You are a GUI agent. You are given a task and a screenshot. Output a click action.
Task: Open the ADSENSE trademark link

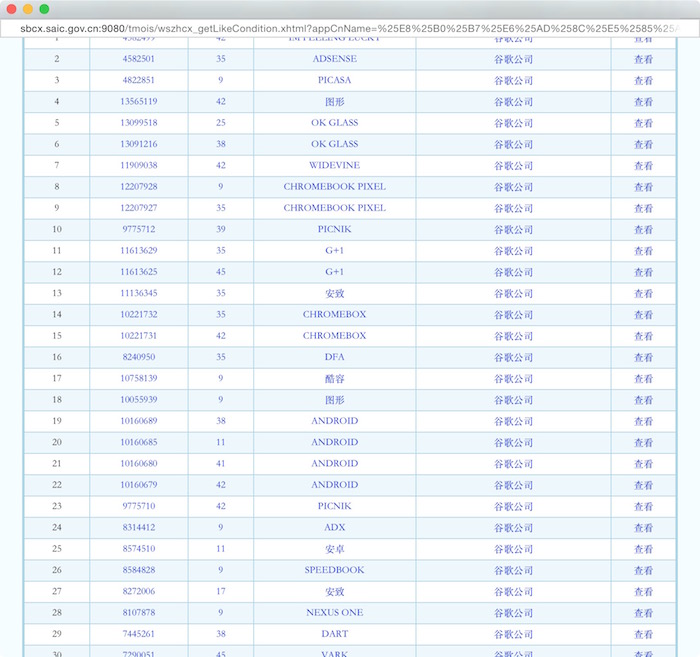[x=334, y=59]
